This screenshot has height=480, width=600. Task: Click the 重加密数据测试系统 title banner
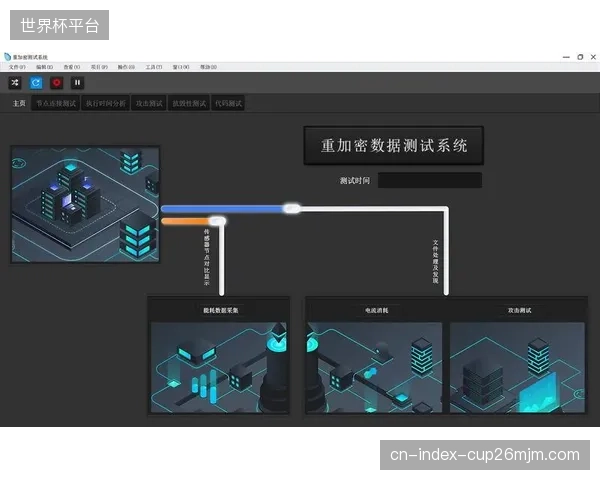click(394, 146)
